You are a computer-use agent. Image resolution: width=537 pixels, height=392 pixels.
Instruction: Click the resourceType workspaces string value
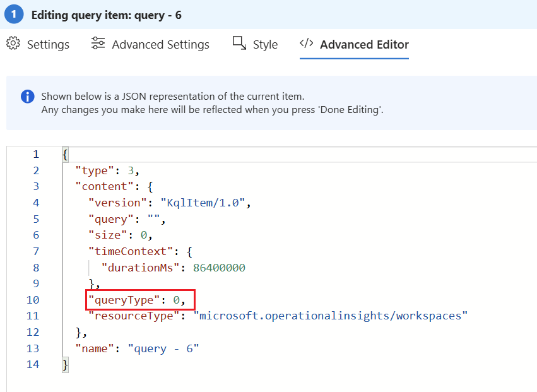pos(331,316)
